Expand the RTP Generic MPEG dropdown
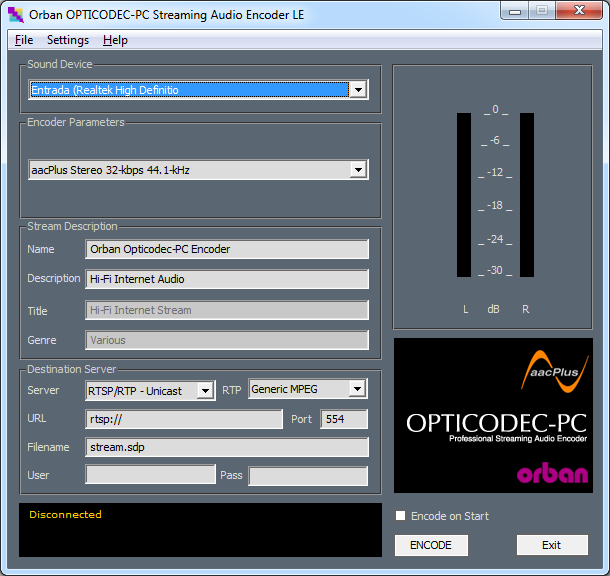This screenshot has width=610, height=576. (x=357, y=389)
